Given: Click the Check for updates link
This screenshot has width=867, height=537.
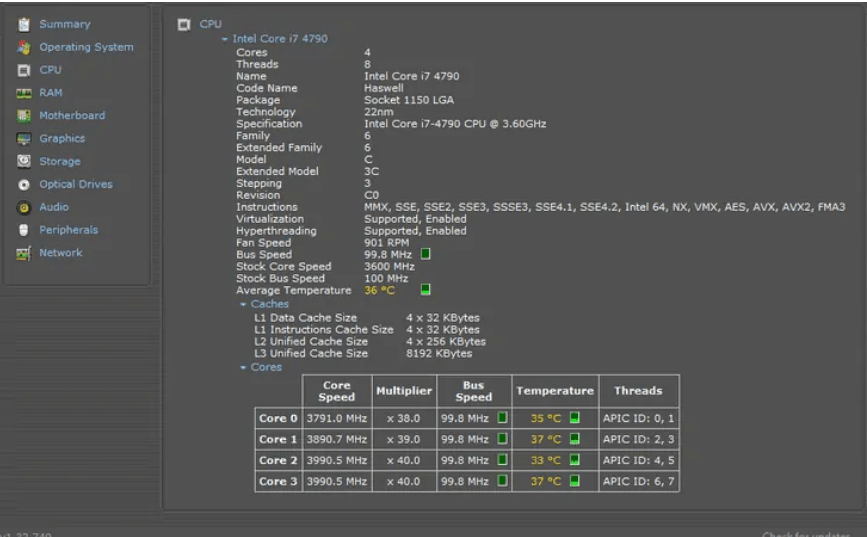Looking at the screenshot, I should [x=806, y=534].
